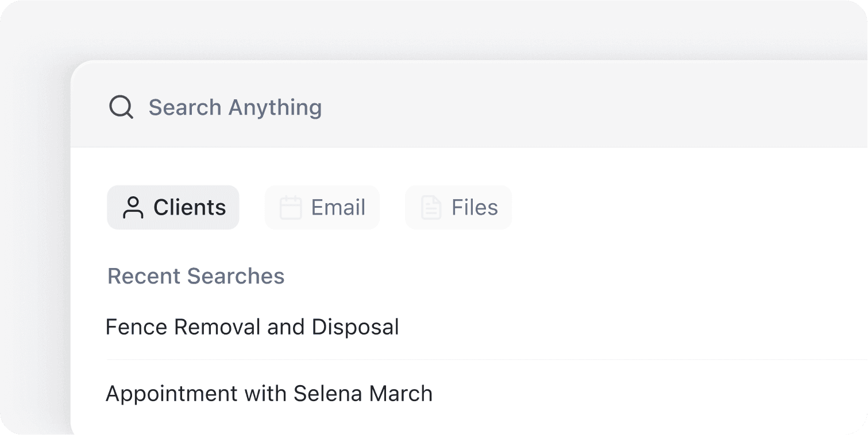
Task: Click the calendar icon beside Email
Action: pos(292,207)
